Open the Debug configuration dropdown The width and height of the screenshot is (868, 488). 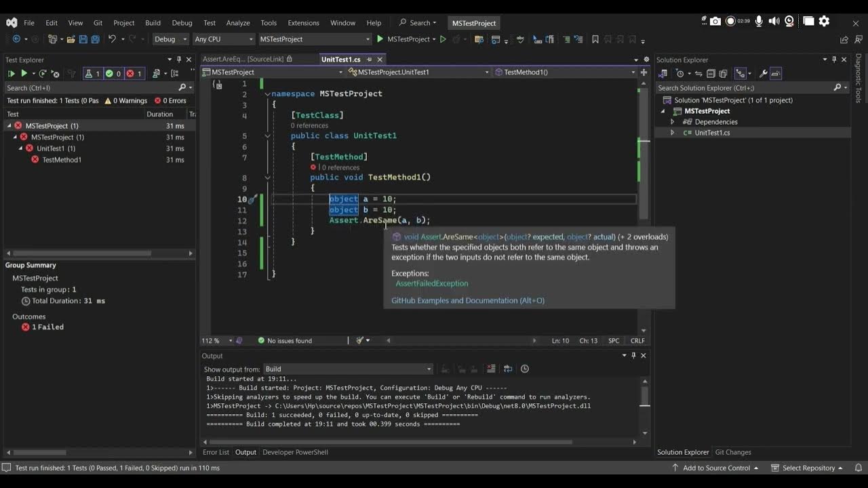[169, 39]
